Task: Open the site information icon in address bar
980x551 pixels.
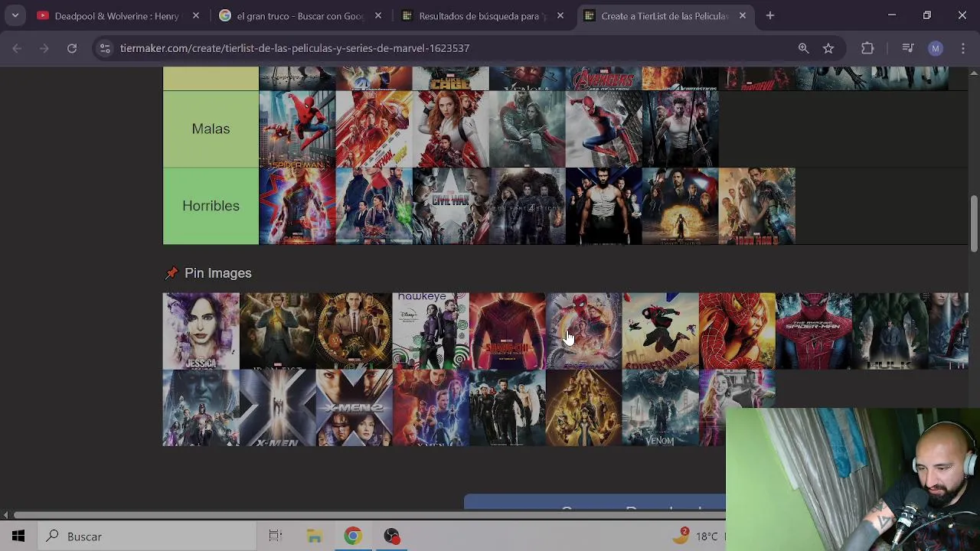Action: tap(105, 48)
